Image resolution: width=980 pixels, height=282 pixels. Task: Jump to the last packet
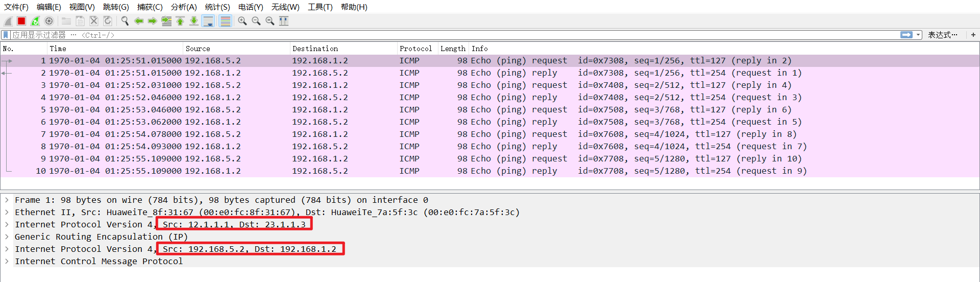pyautogui.click(x=194, y=21)
